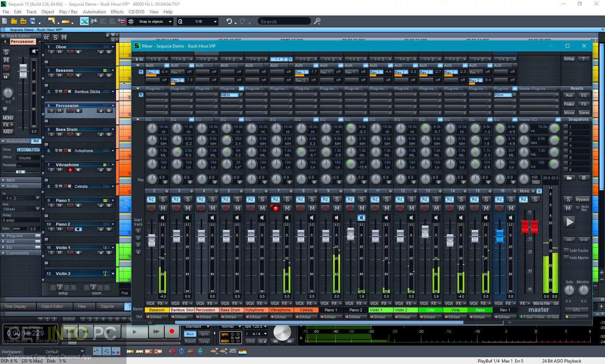Click the mixer's large play button

point(570,222)
